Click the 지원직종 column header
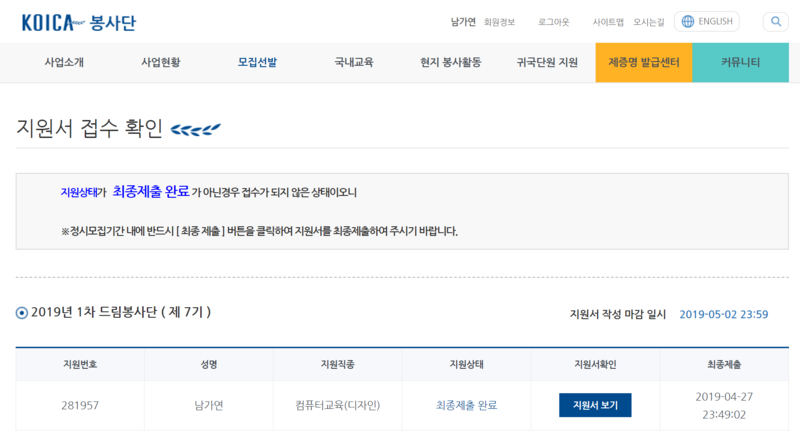The height and width of the screenshot is (447, 800). 337,364
